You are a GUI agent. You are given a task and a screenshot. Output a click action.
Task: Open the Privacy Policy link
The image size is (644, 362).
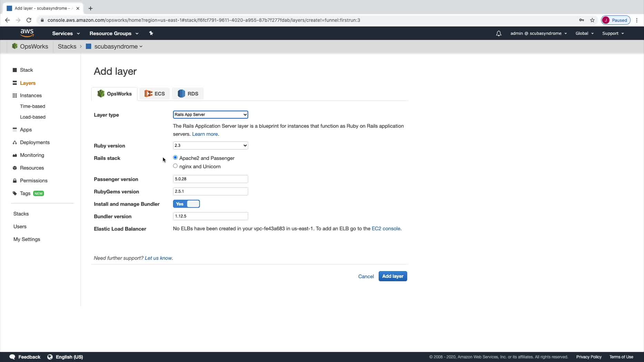[x=589, y=357]
